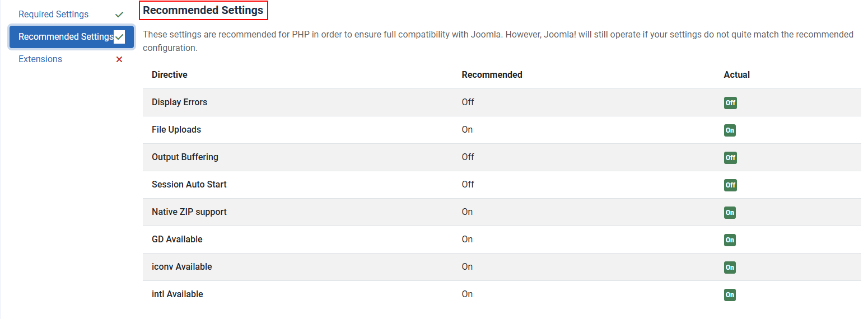This screenshot has height=319, width=868.
Task: Click the Off badge for Display Errors
Action: [x=730, y=103]
